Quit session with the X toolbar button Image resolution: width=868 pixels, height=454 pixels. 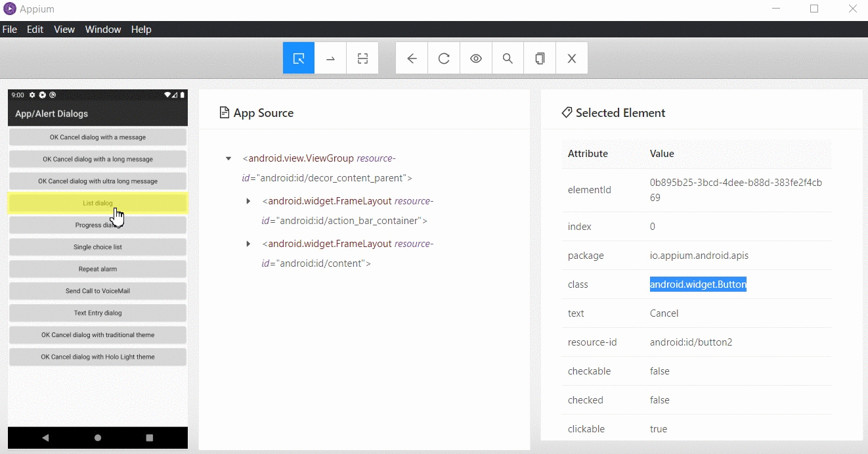click(x=572, y=58)
